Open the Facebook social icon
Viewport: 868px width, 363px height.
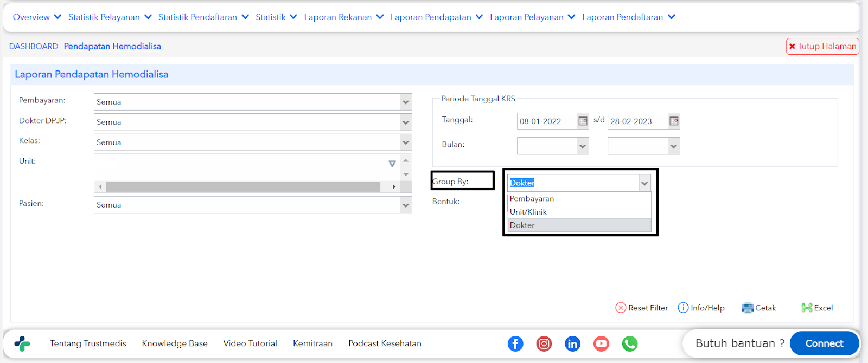(x=515, y=343)
